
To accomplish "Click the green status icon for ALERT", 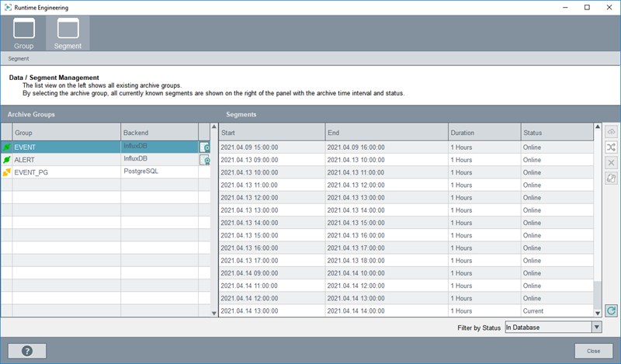I will [x=7, y=160].
